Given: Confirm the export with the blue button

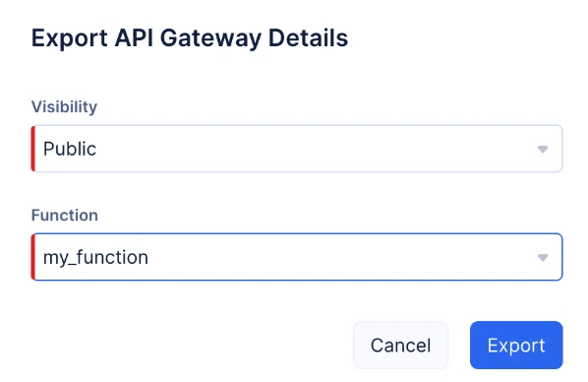Looking at the screenshot, I should tap(516, 345).
